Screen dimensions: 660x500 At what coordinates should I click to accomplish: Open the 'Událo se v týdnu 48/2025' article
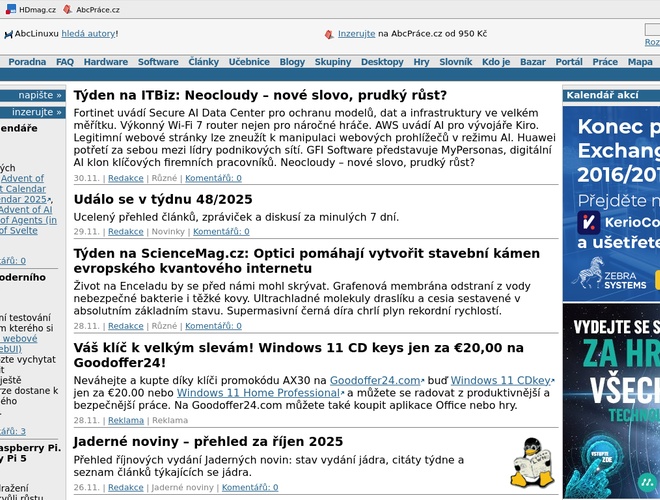[163, 200]
